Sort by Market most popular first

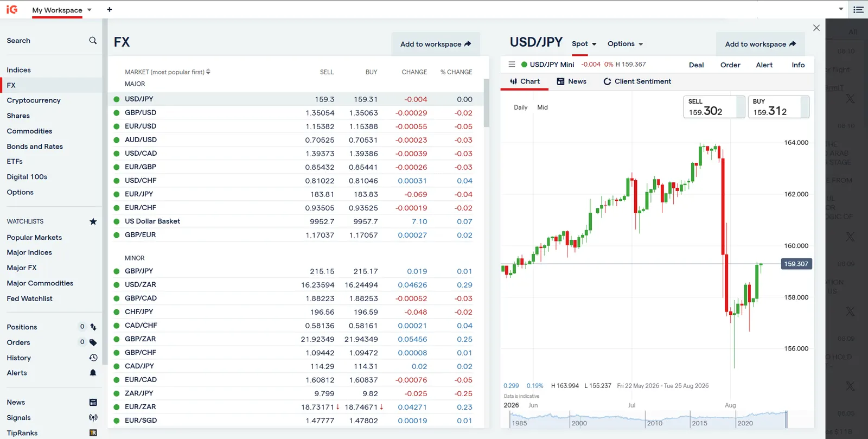[168, 72]
